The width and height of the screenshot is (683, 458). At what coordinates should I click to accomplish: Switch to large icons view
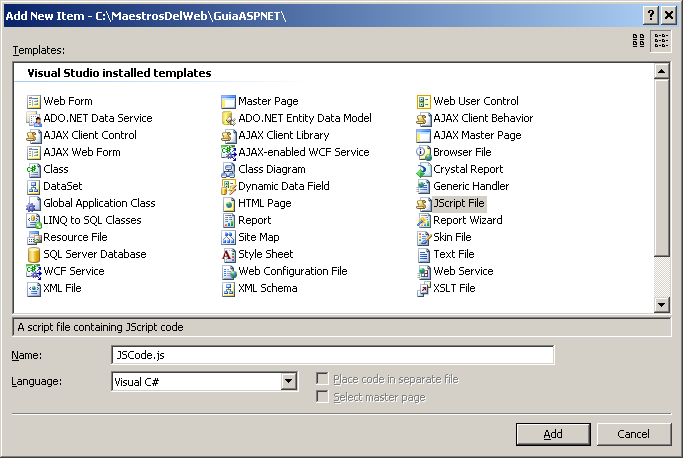coord(638,41)
